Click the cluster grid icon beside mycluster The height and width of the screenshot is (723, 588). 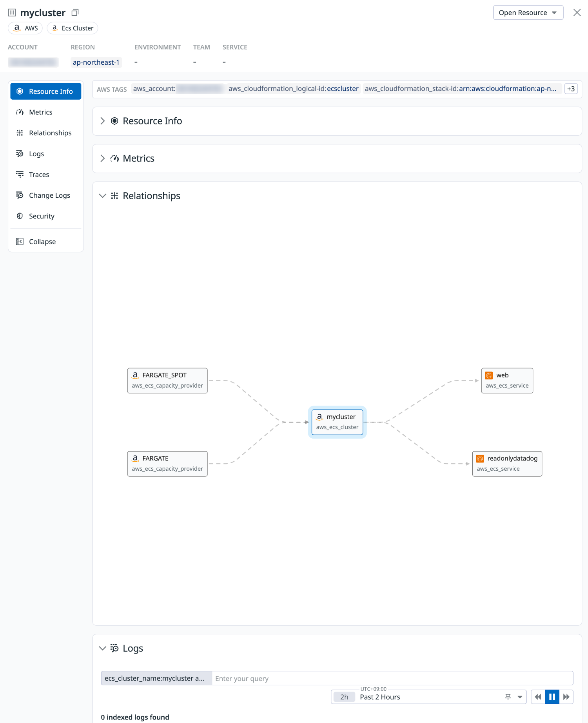pos(12,13)
